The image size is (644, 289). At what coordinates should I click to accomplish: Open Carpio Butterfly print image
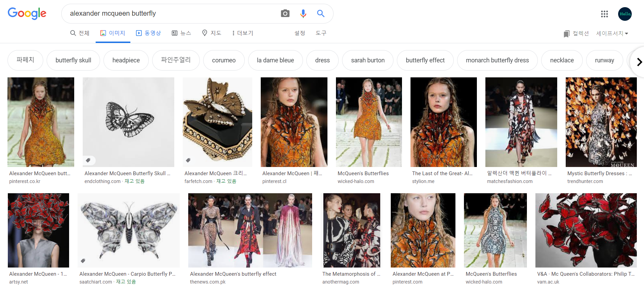[129, 230]
